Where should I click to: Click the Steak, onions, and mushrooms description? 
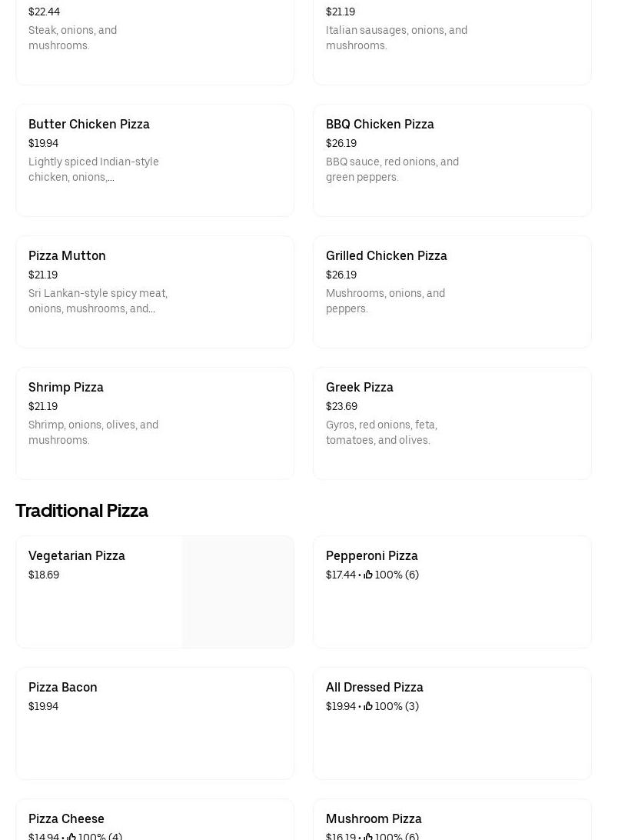point(72,38)
